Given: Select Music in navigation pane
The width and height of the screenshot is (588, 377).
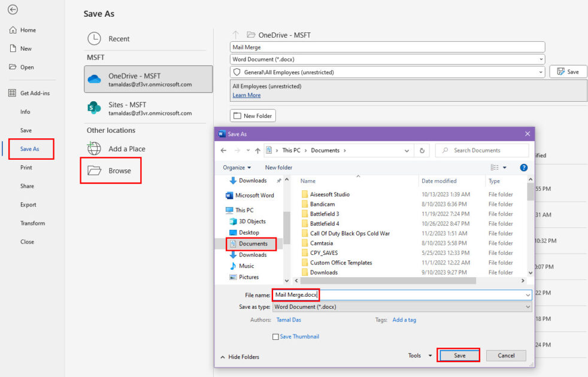Looking at the screenshot, I should click(x=241, y=266).
